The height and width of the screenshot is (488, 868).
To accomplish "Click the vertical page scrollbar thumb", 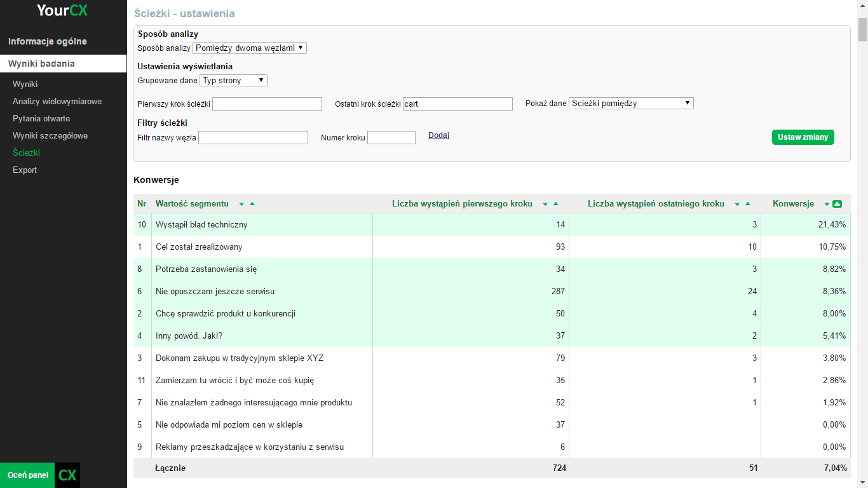I will coord(862,29).
